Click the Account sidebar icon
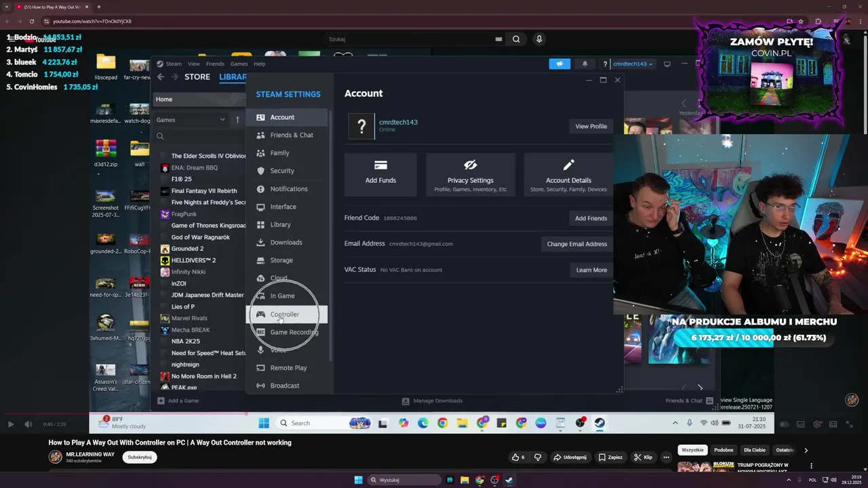Viewport: 868px width, 488px height. click(260, 117)
